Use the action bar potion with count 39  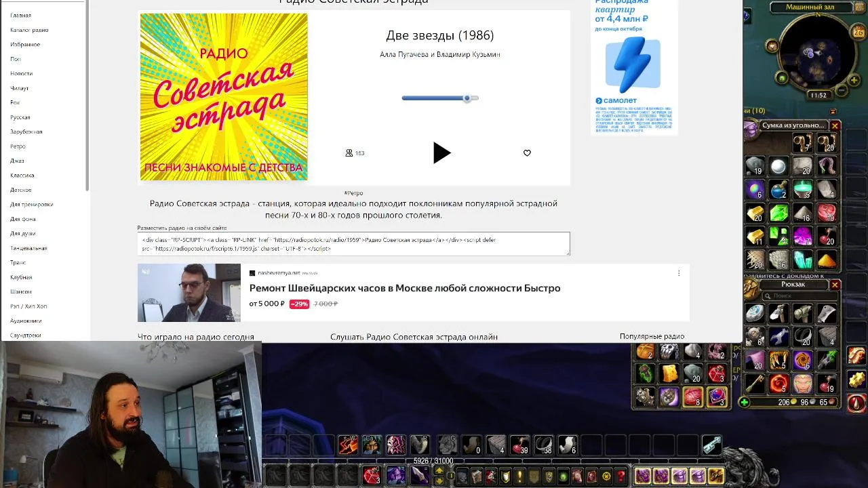[x=519, y=445]
